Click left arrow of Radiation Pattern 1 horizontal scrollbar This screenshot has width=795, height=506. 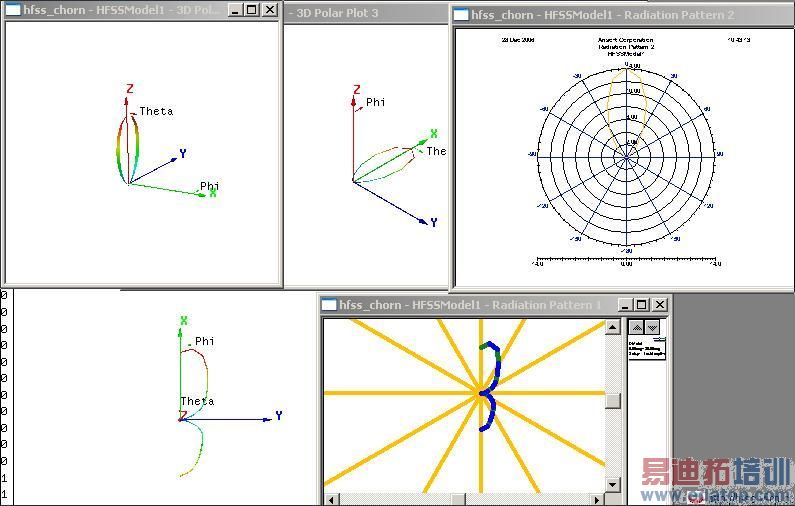331,500
